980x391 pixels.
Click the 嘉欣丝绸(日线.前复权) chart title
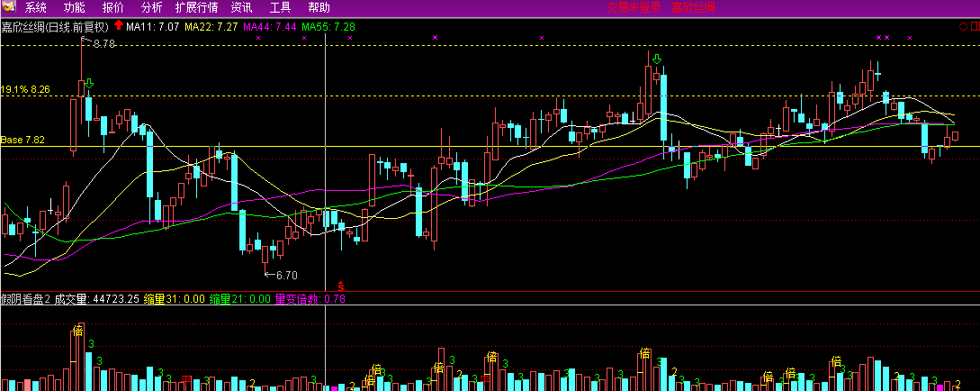click(x=55, y=27)
